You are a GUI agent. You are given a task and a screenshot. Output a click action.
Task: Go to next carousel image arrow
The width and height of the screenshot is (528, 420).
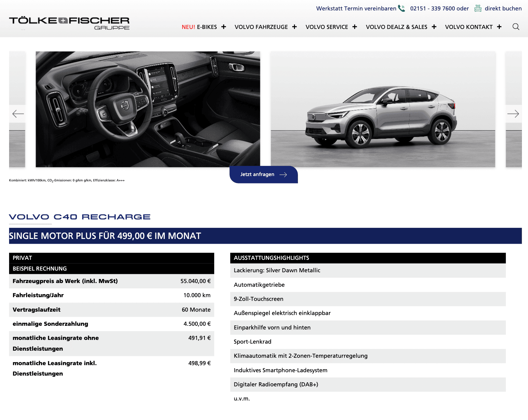click(x=513, y=114)
